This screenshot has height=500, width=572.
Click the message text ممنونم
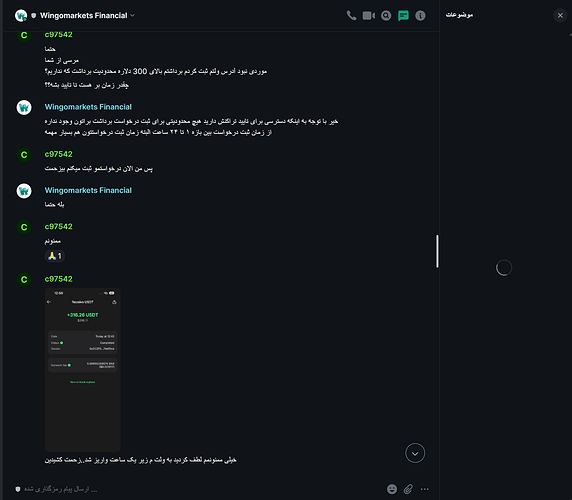click(53, 241)
